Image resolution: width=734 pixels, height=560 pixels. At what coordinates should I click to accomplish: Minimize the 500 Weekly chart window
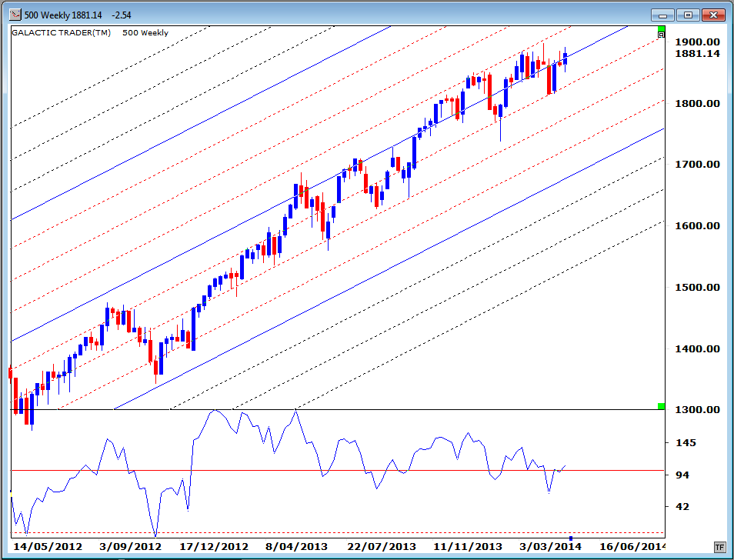click(662, 15)
